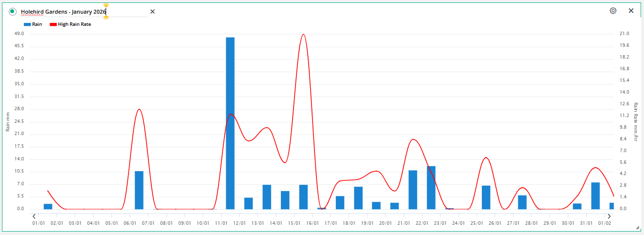644x235 pixels.
Task: Click the blue Rain legend color swatch
Action: [27, 24]
